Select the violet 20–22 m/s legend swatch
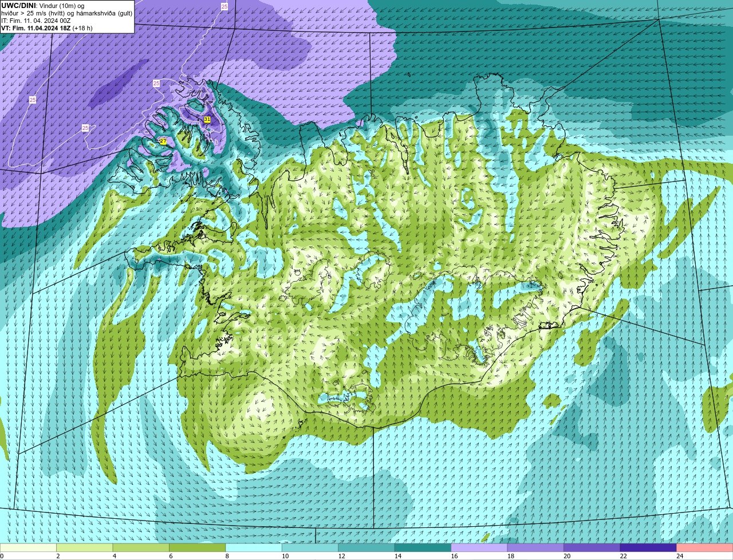733x560 pixels. (592, 547)
